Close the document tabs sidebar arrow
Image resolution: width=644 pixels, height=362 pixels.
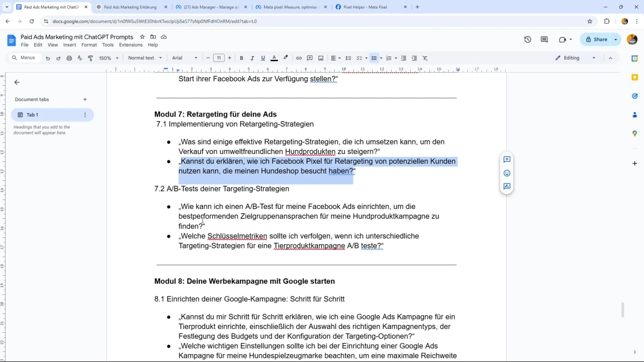[x=17, y=82]
